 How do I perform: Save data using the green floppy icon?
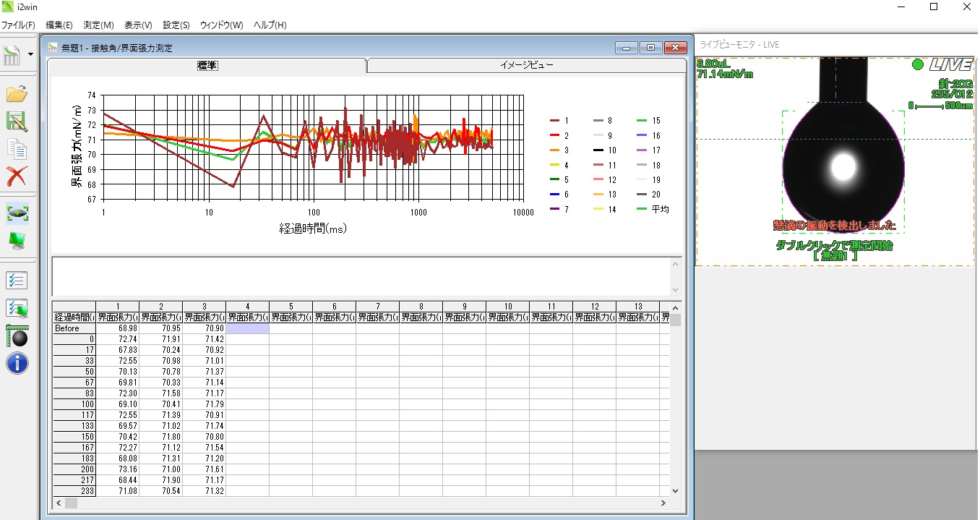pos(17,122)
